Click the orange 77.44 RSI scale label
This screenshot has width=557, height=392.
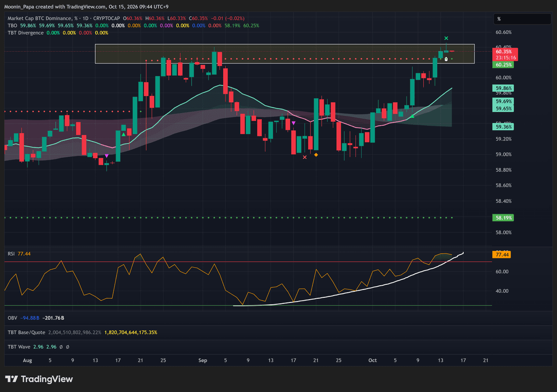[x=503, y=255]
